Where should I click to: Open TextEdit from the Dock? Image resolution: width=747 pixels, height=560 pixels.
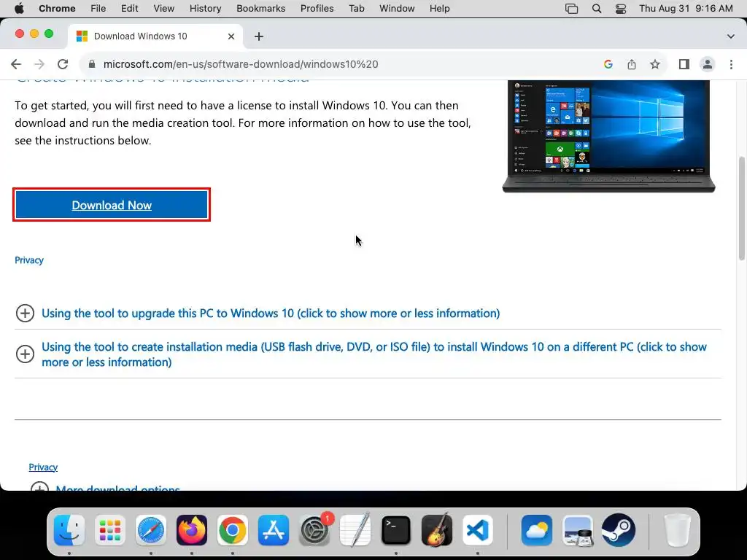[355, 530]
